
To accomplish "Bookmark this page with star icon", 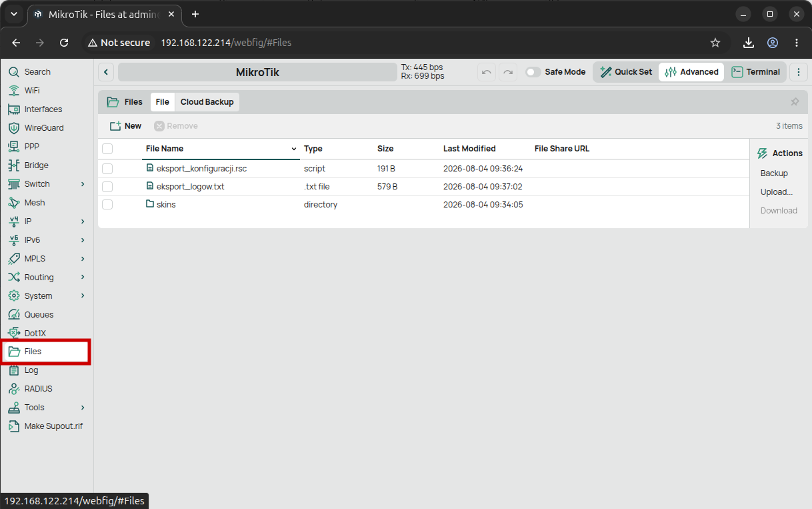I will (715, 43).
